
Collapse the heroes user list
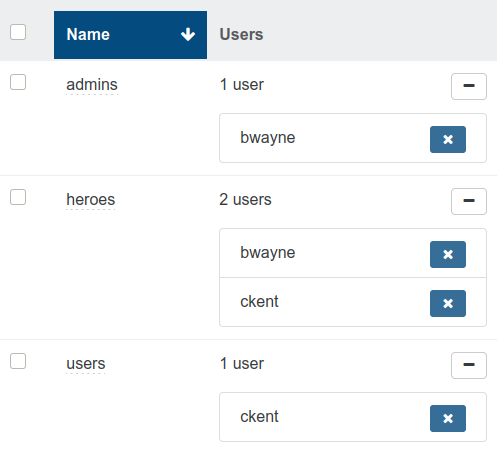coord(469,201)
